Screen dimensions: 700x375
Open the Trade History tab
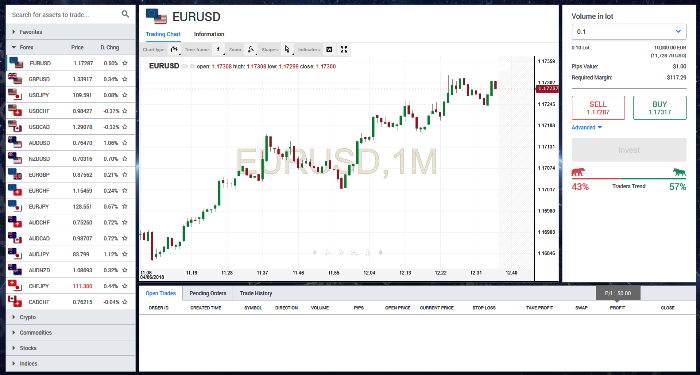click(x=256, y=293)
